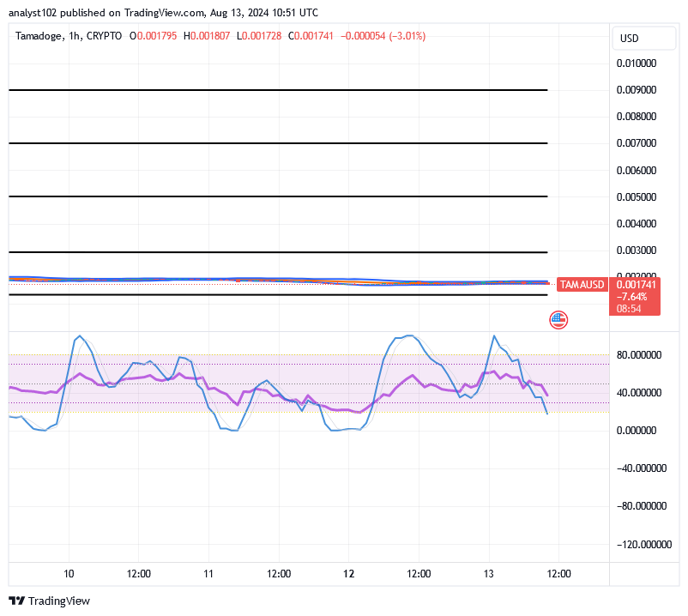This screenshot has width=688, height=616.
Task: Click the change value −0.000054 (−3.01%)
Action: point(383,36)
